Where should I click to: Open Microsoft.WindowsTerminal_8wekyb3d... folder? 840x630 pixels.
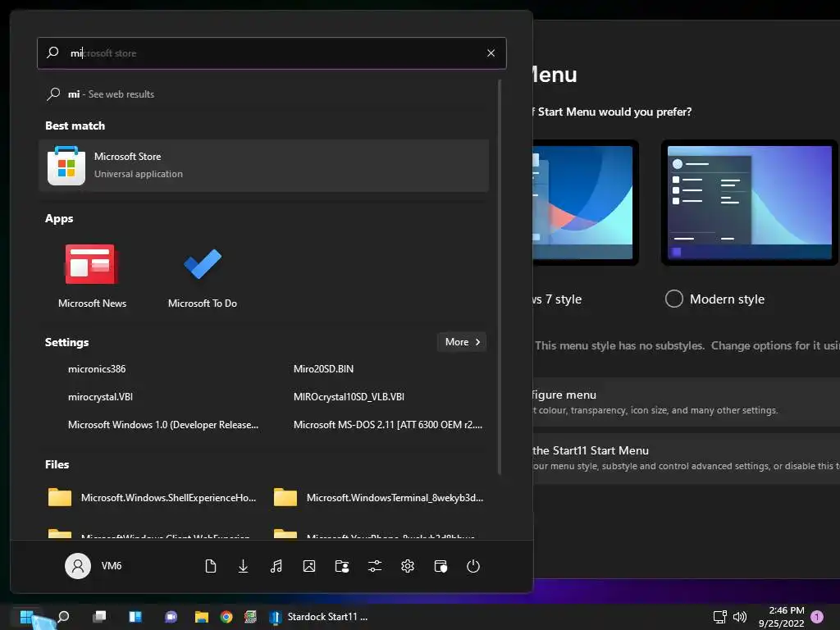tap(379, 498)
